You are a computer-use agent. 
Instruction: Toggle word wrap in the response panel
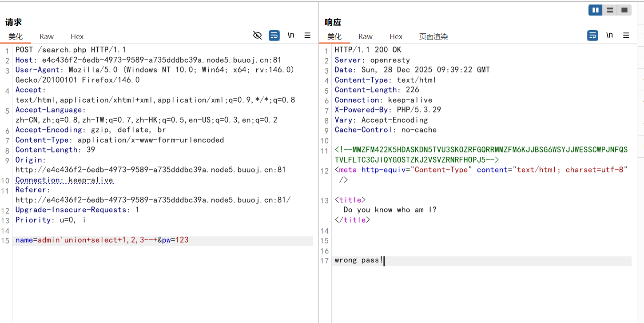pyautogui.click(x=592, y=36)
